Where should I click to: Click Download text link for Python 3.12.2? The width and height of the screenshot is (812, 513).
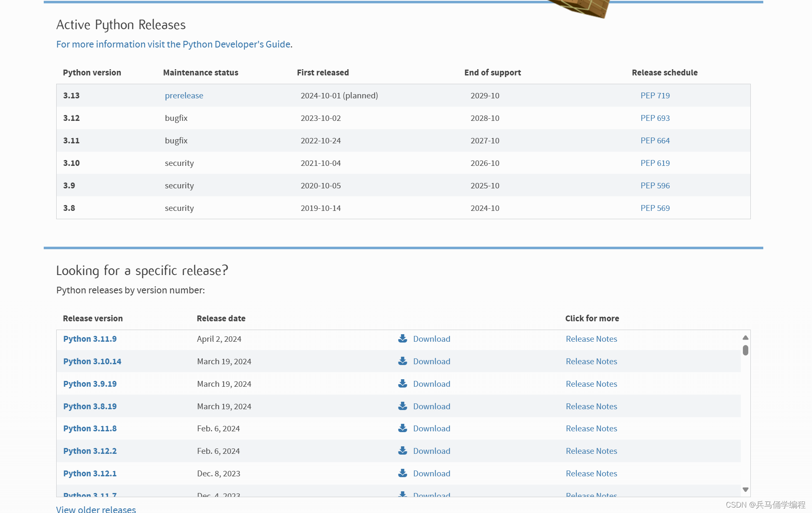point(431,451)
